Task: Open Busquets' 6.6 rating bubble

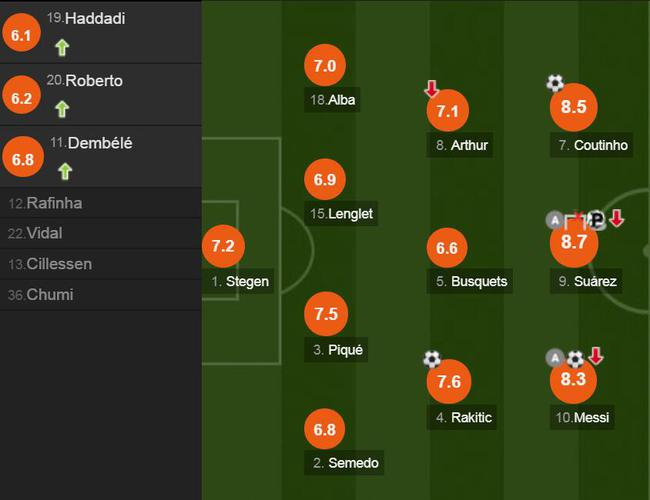Action: click(448, 247)
